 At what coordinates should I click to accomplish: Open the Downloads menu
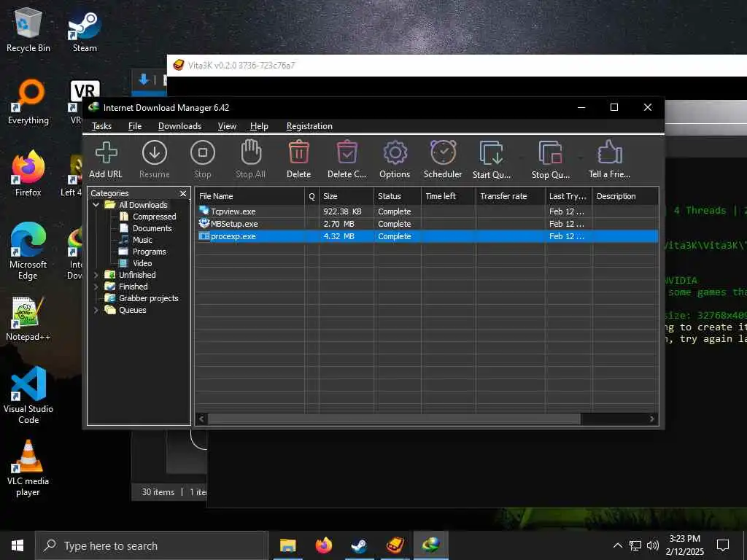click(x=179, y=126)
